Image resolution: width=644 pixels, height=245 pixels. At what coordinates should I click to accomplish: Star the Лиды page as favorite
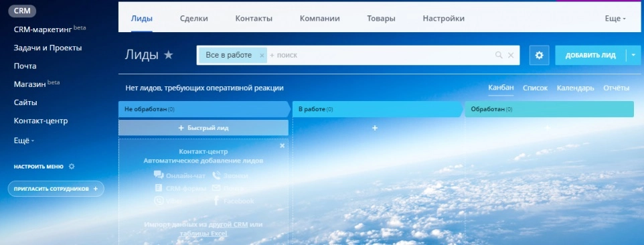click(169, 55)
